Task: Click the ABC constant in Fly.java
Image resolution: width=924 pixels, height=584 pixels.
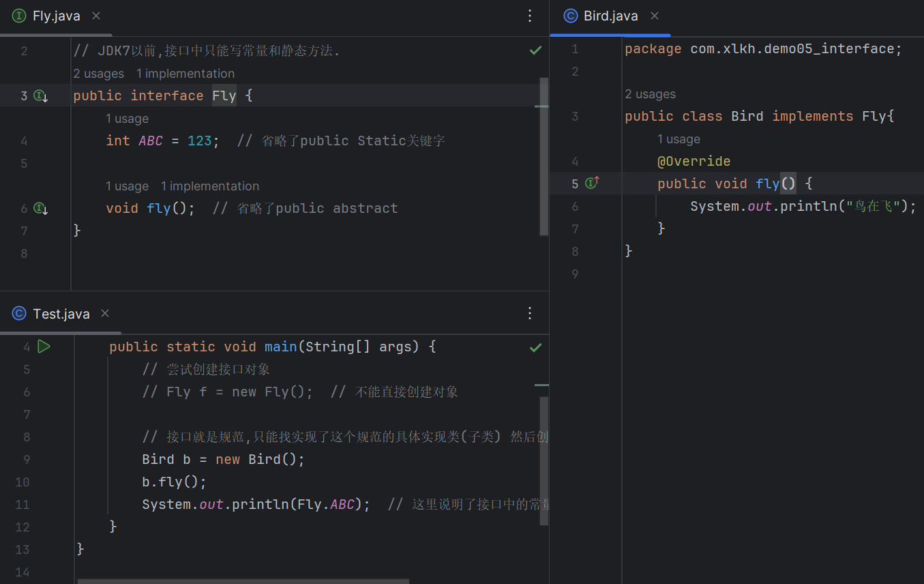Action: 151,141
